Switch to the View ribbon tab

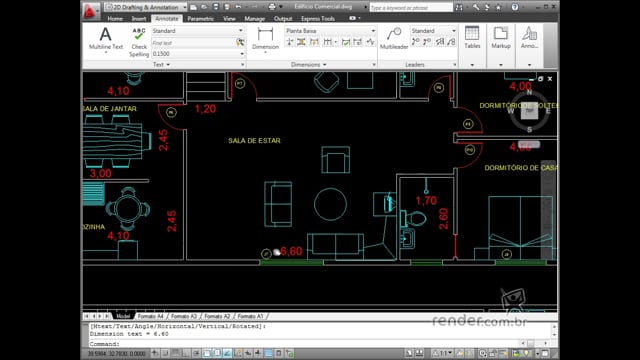[229, 18]
